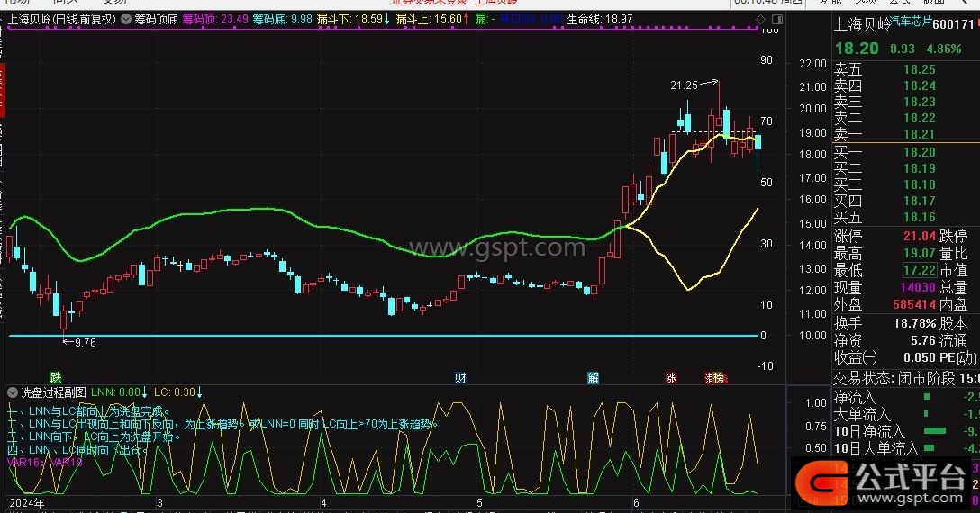This screenshot has width=980, height=513.
Task: Click the 筹码底: 9.98 value
Action: click(282, 20)
